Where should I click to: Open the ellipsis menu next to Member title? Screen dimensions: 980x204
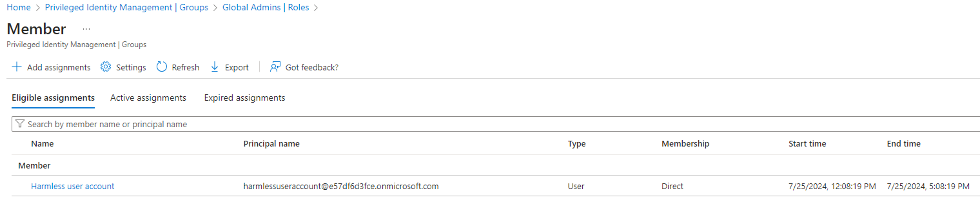pos(86,29)
